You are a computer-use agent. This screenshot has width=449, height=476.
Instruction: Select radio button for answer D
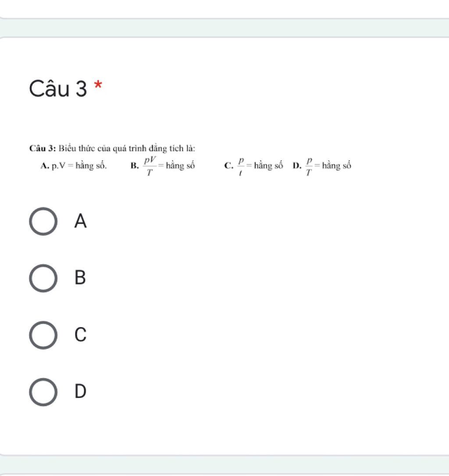pyautogui.click(x=43, y=392)
